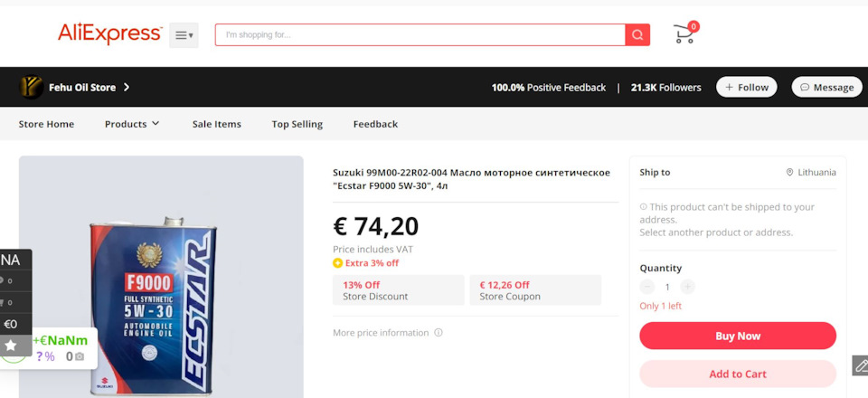Viewport: 868px width, 398px height.
Task: Click the pencil edit icon at right edge
Action: point(860,365)
